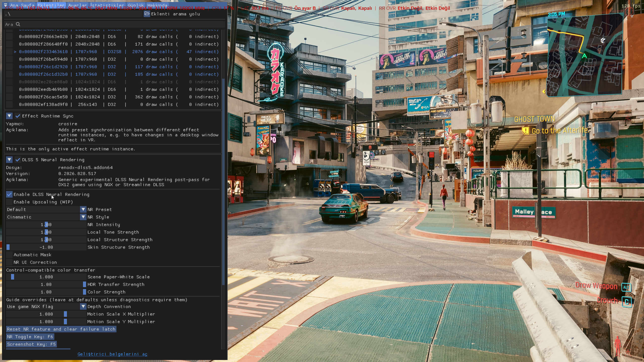
Task: Check the box for depth buffer 0x000002f28663e020
Action: click(x=9, y=36)
